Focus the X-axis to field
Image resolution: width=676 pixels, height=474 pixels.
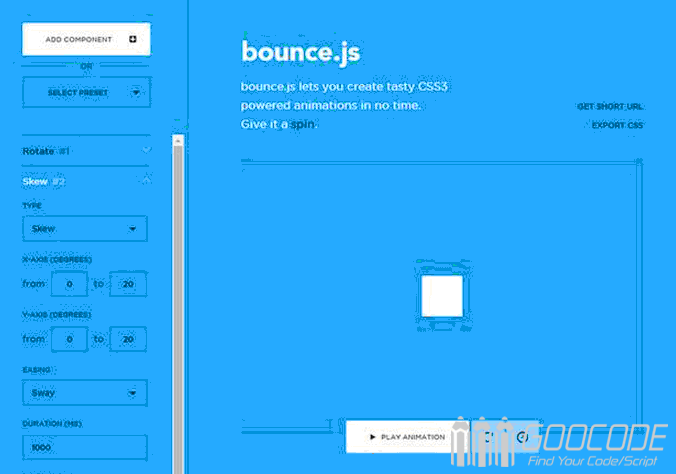pyautogui.click(x=128, y=284)
